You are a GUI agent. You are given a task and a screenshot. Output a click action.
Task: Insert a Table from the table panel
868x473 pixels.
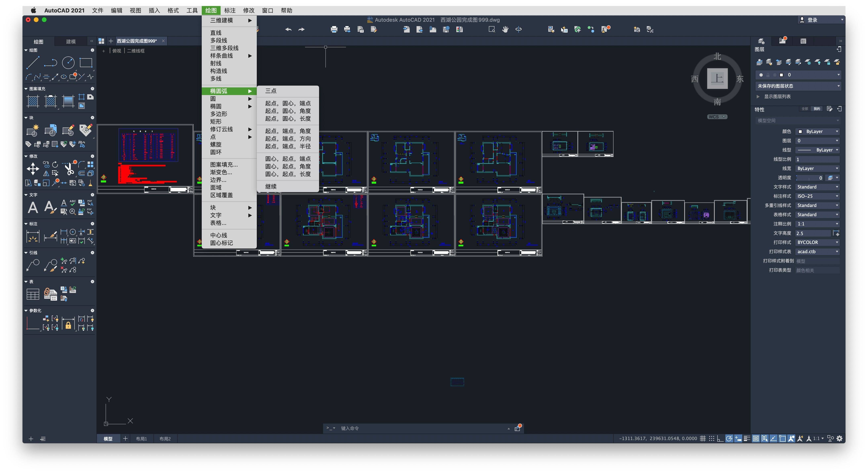point(33,294)
